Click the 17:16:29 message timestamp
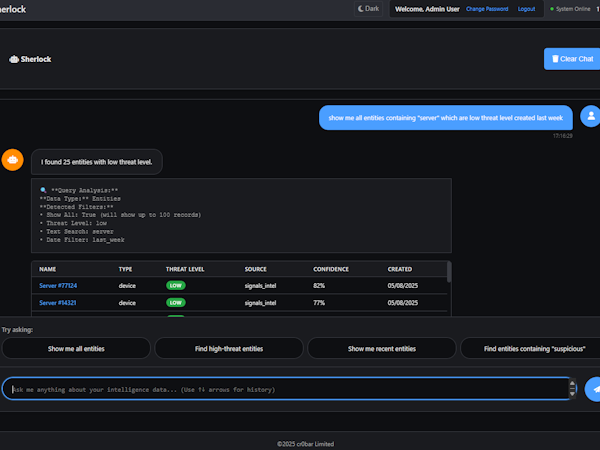This screenshot has height=450, width=600. tap(562, 136)
